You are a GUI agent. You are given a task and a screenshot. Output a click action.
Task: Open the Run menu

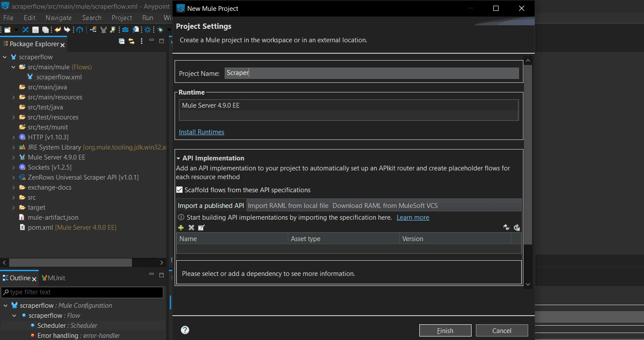click(x=148, y=18)
